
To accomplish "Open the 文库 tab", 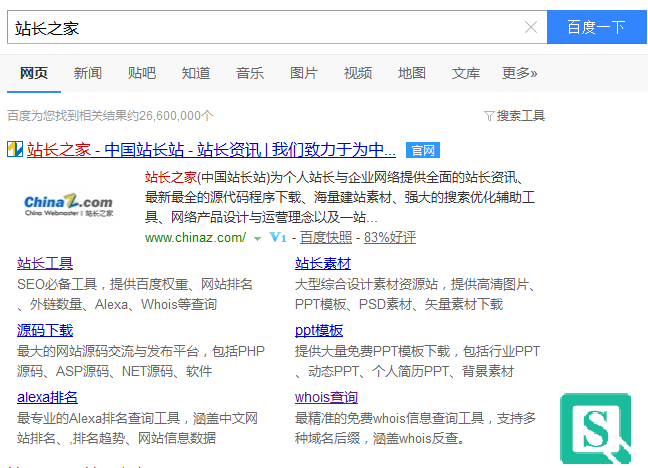I will coord(466,73).
